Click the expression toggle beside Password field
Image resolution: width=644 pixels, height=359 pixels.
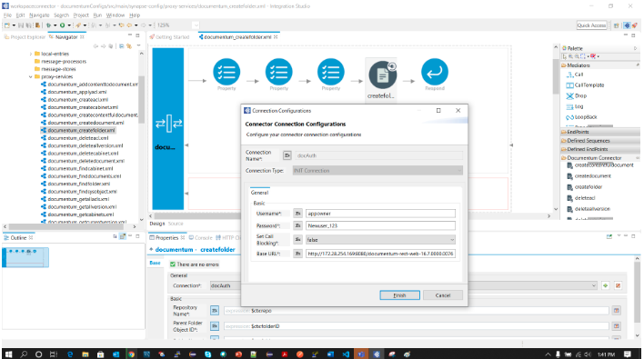click(x=297, y=225)
